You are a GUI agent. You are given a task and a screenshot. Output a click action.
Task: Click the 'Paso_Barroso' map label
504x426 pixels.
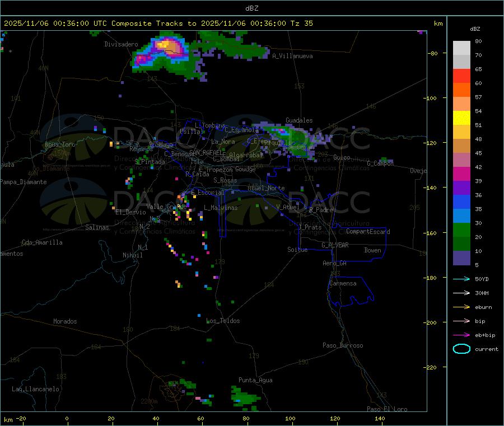click(x=343, y=345)
